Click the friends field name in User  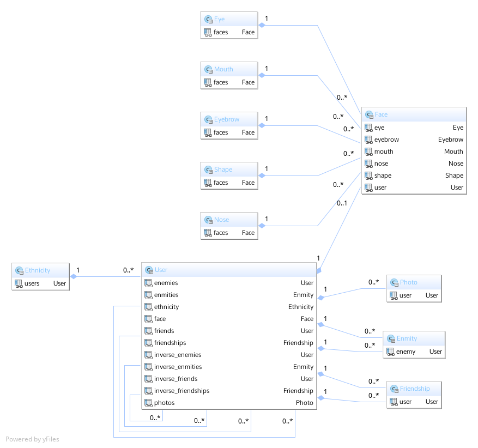tap(164, 331)
